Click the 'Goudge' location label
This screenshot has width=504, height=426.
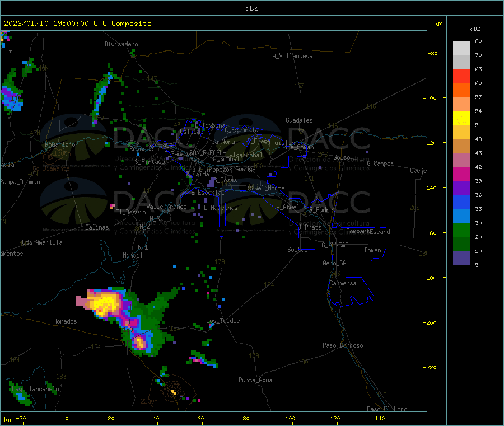[x=245, y=169]
